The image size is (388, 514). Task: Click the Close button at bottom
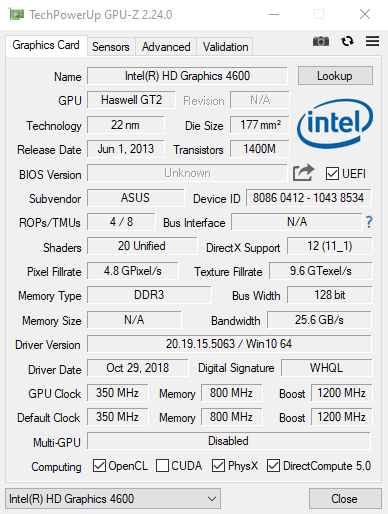(345, 499)
